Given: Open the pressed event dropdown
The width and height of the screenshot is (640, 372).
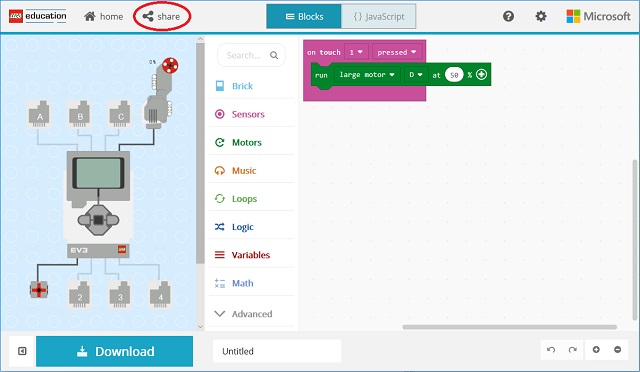Looking at the screenshot, I should 396,52.
